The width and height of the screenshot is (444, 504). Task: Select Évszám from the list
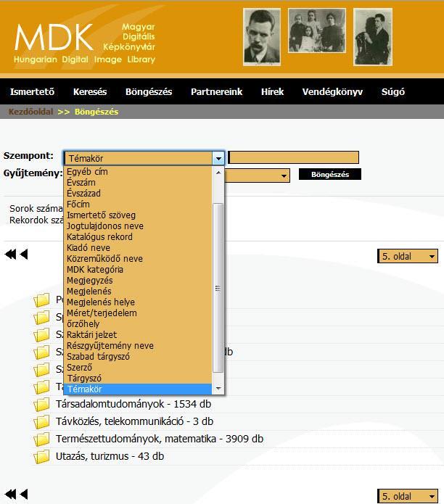[x=138, y=183]
